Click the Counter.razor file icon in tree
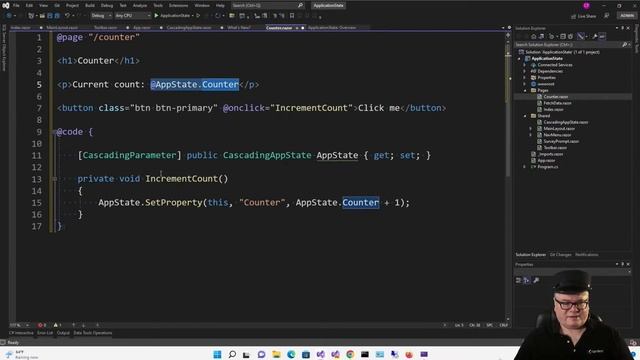The width and height of the screenshot is (640, 360). pos(540,97)
